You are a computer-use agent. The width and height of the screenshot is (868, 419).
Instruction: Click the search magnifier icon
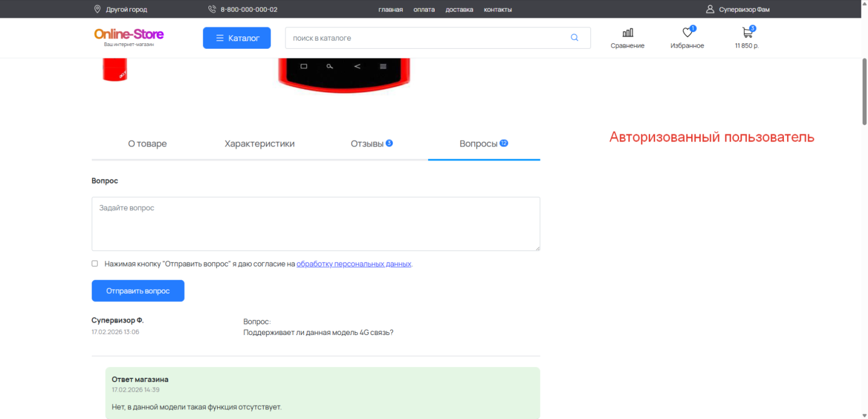click(574, 37)
